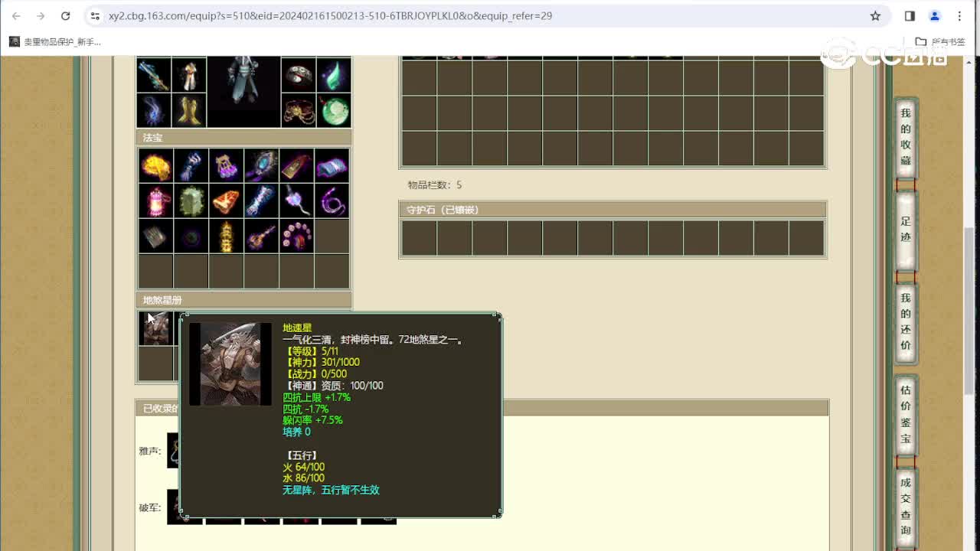Select the dark purple orb treasure
980x551 pixels.
[x=191, y=236]
